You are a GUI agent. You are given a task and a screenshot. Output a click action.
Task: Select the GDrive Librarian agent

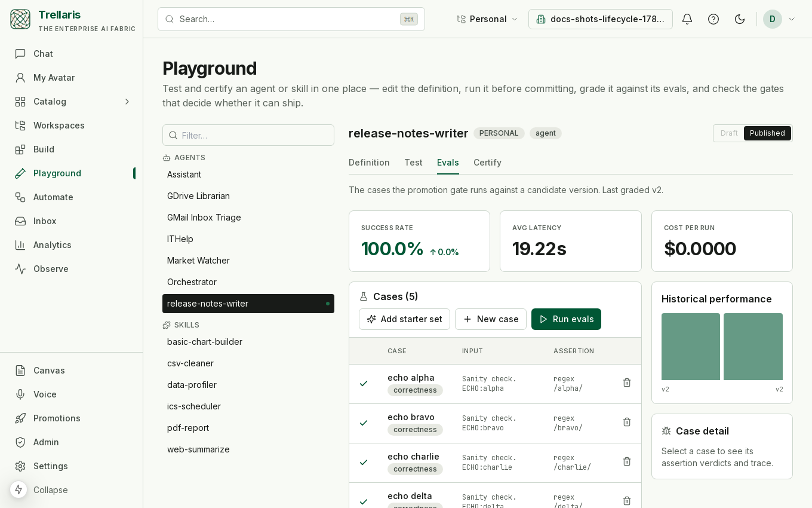click(x=248, y=196)
